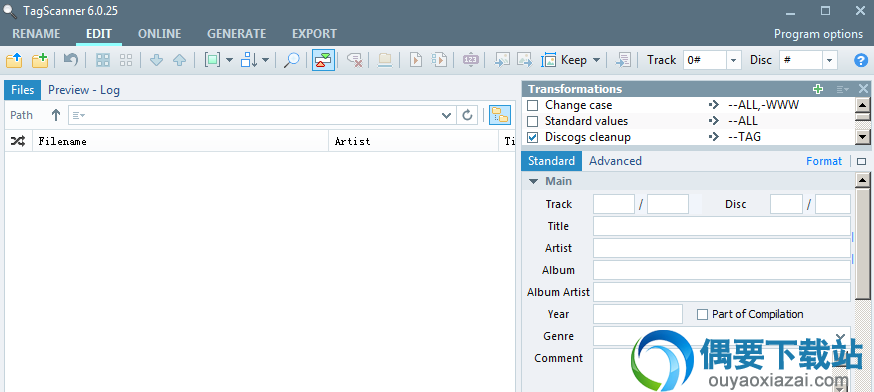Viewport: 874px width, 392px height.
Task: Click into the Year input field
Action: pyautogui.click(x=638, y=314)
